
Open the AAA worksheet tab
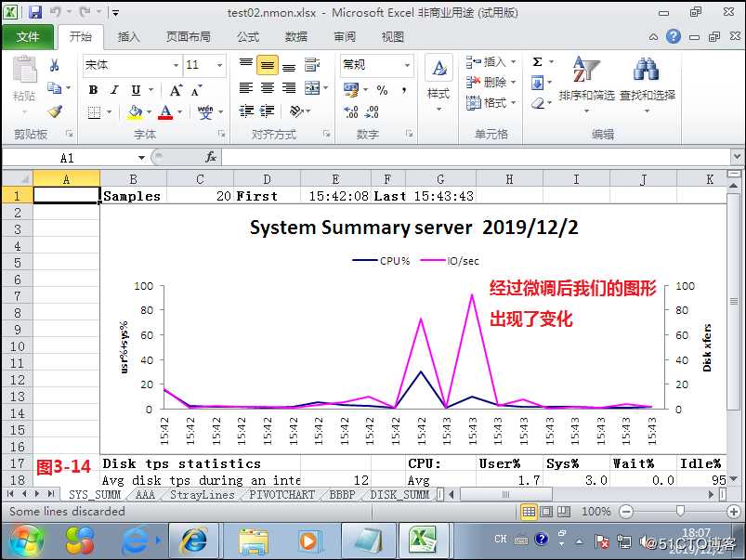click(x=145, y=495)
